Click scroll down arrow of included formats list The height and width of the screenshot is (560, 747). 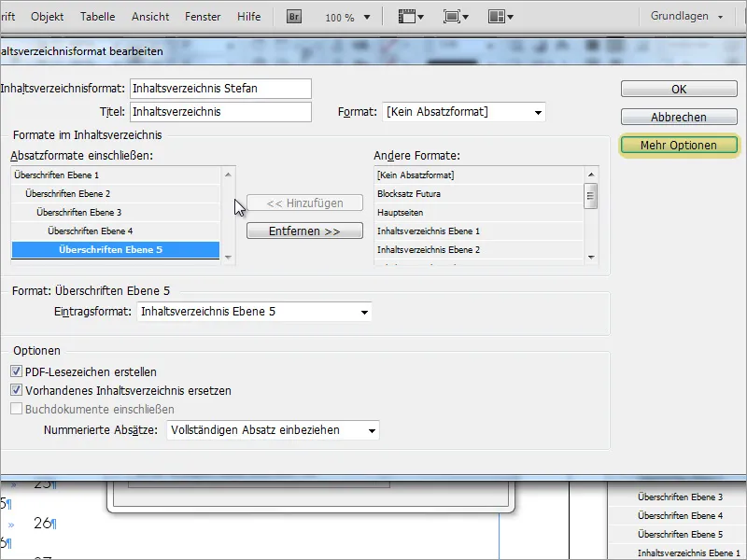pyautogui.click(x=228, y=258)
